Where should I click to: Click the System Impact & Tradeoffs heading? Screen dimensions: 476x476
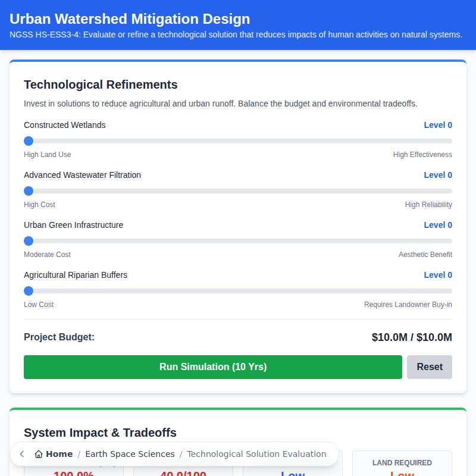[x=100, y=433]
